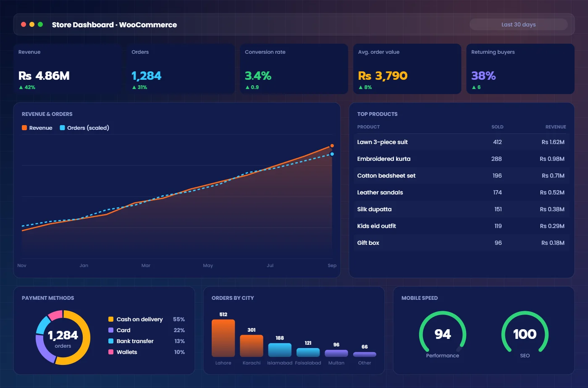Viewport: 588px width, 388px height.
Task: Select the Orders 1,284 stat value
Action: (146, 76)
